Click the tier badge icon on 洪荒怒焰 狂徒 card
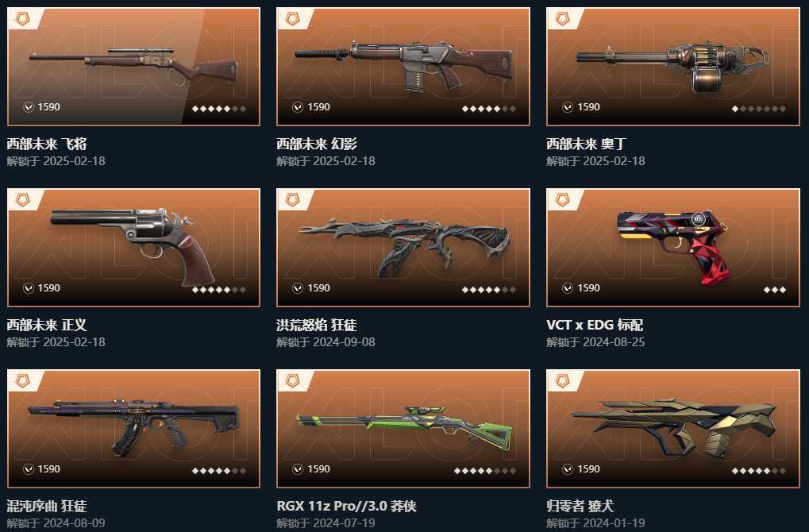The width and height of the screenshot is (809, 532). (x=292, y=200)
